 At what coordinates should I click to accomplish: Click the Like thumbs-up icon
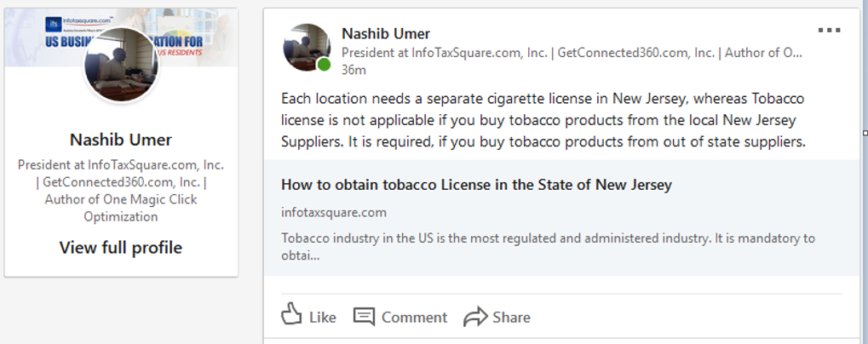(291, 313)
